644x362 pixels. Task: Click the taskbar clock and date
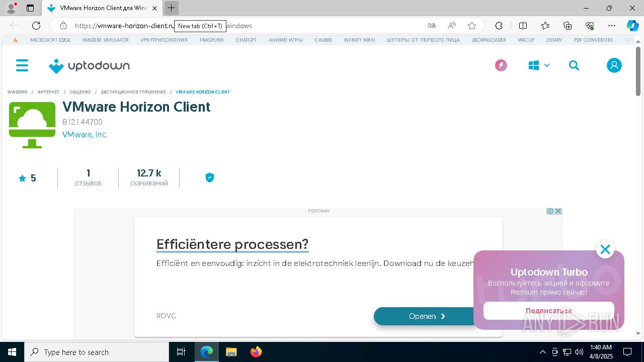600,352
